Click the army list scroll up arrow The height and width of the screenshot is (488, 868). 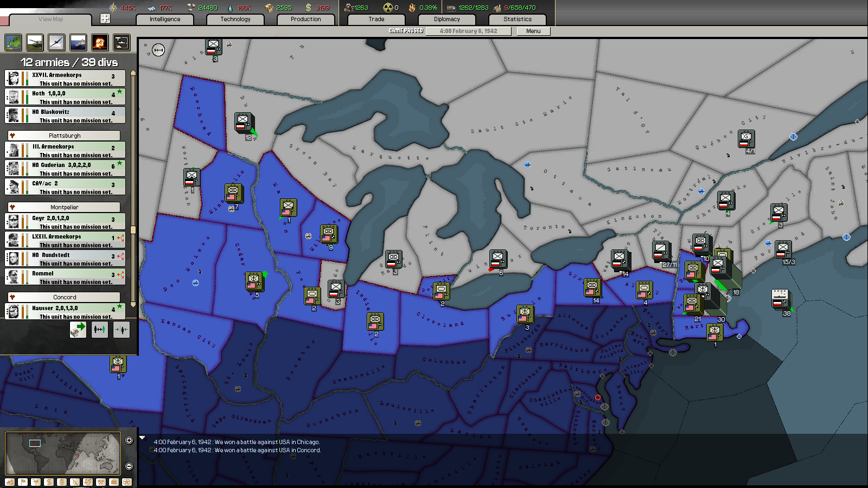[x=133, y=73]
